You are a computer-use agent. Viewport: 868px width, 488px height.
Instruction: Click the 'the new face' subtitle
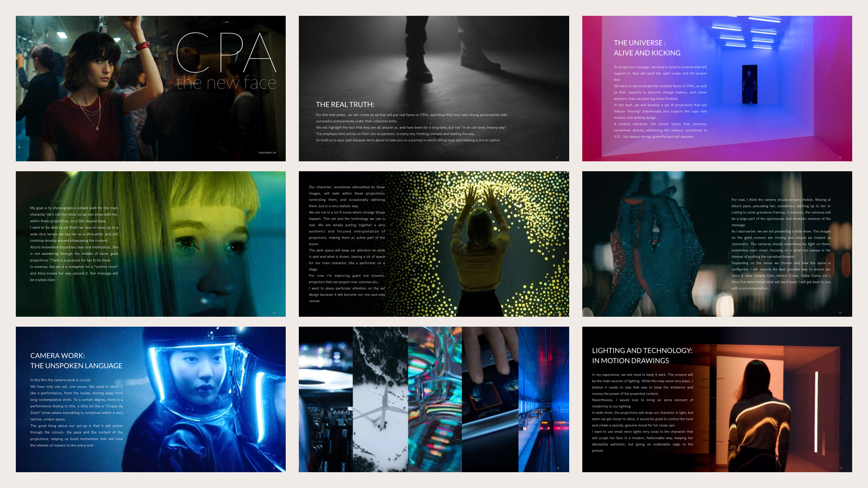(226, 83)
